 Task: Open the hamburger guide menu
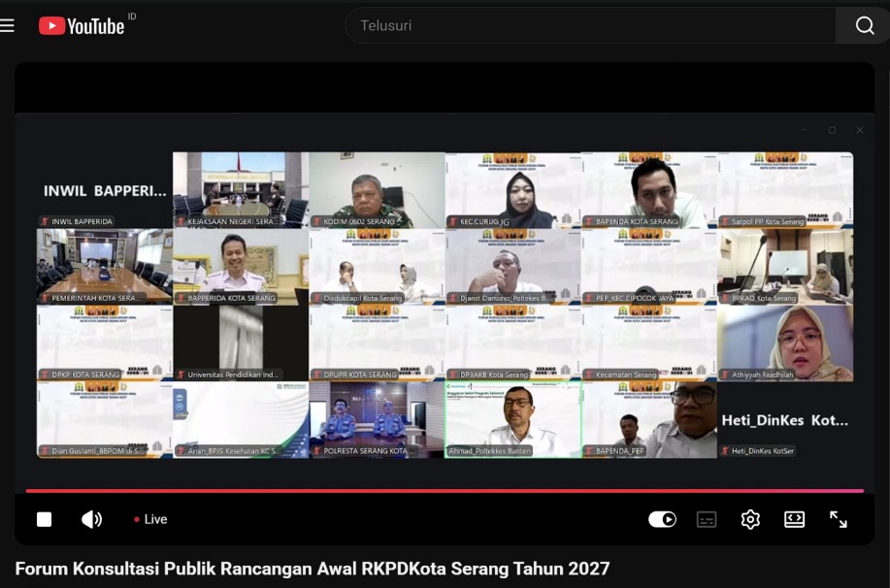click(8, 26)
